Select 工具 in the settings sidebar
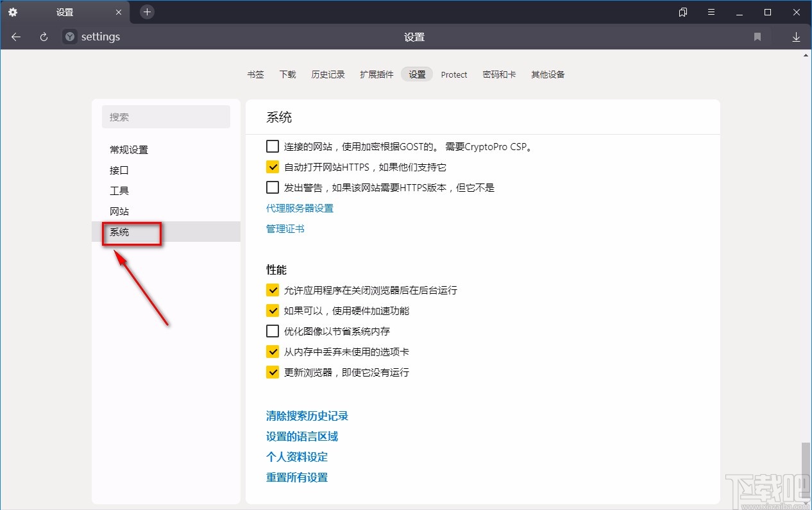 click(119, 191)
